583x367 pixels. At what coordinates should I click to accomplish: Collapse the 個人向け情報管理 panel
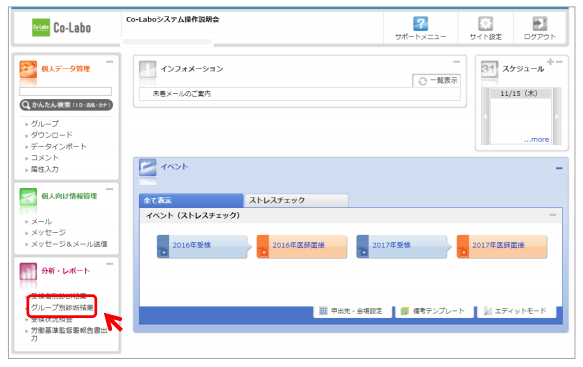click(109, 189)
